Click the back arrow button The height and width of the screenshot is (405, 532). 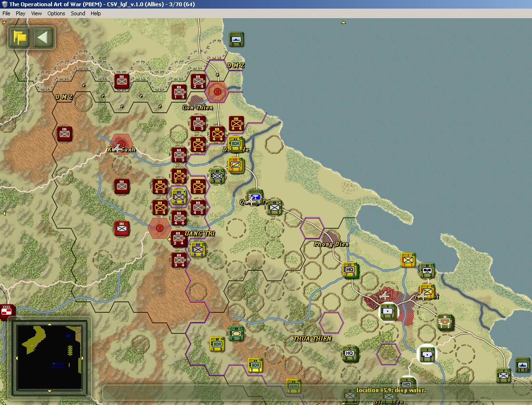pos(43,37)
